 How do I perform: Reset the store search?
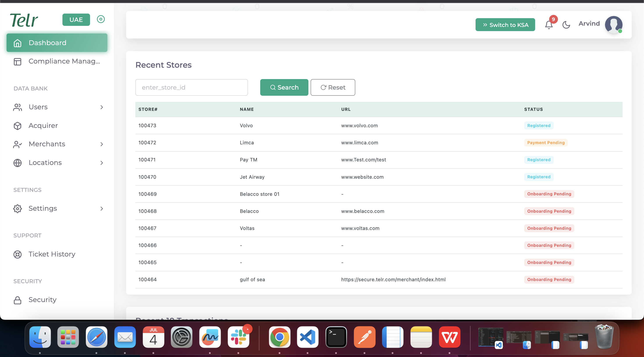click(x=333, y=87)
